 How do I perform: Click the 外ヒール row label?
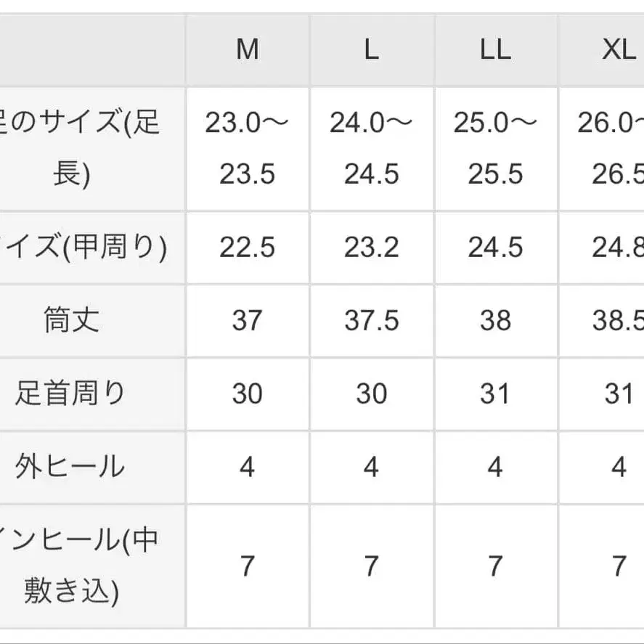70,467
